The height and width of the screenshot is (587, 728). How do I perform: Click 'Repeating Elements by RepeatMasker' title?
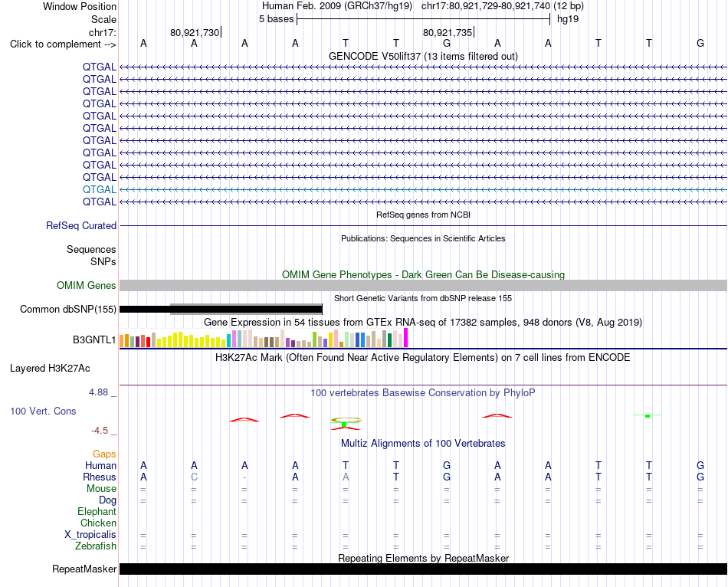pos(423,558)
